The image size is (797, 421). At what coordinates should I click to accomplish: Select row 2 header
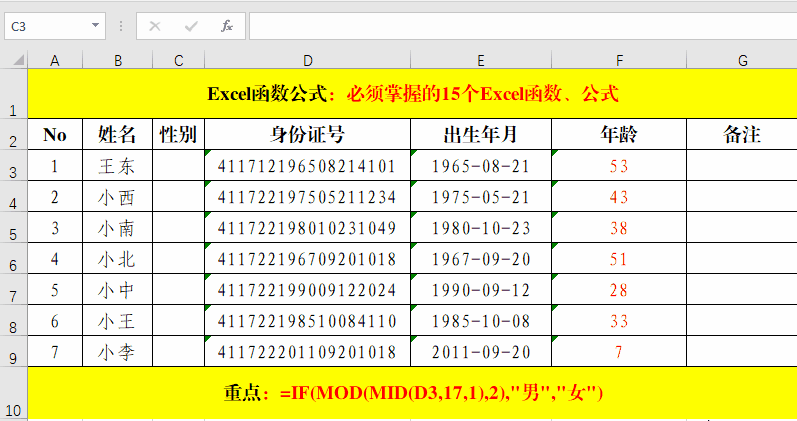pos(14,134)
